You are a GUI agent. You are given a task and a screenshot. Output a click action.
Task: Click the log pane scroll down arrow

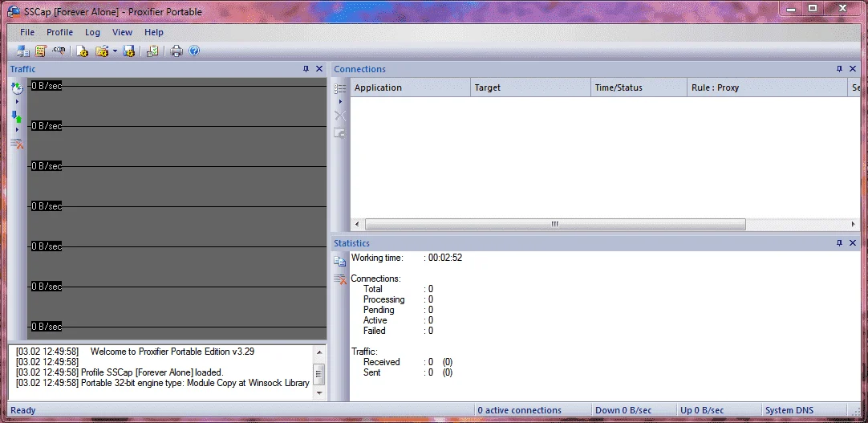[x=318, y=392]
